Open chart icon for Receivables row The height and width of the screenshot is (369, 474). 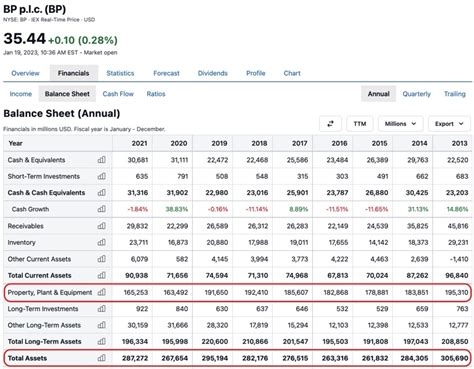tap(102, 226)
